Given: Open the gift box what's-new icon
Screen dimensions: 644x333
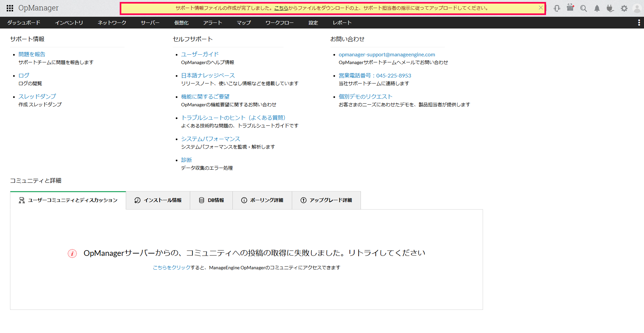Looking at the screenshot, I should pyautogui.click(x=570, y=7).
